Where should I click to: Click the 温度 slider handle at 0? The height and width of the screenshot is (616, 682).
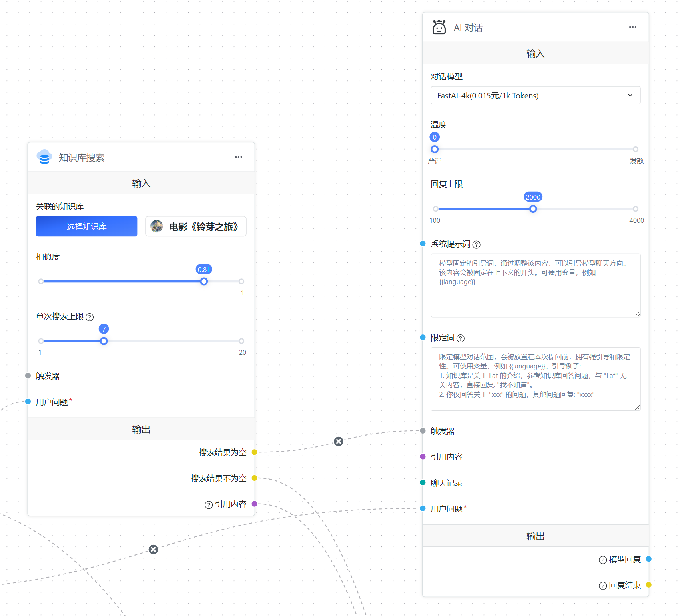tap(435, 149)
